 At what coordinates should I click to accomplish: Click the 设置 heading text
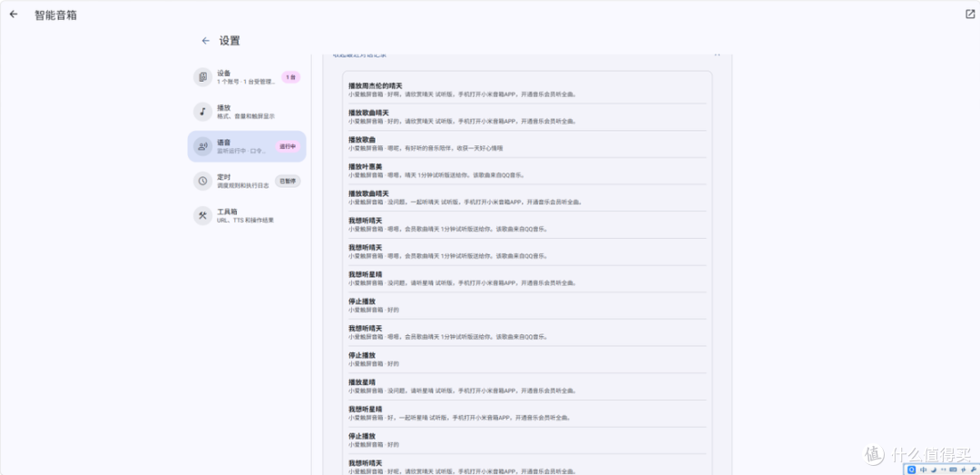click(230, 41)
